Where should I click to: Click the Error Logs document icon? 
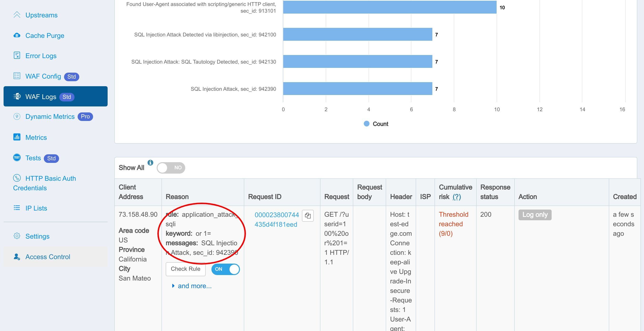(17, 55)
